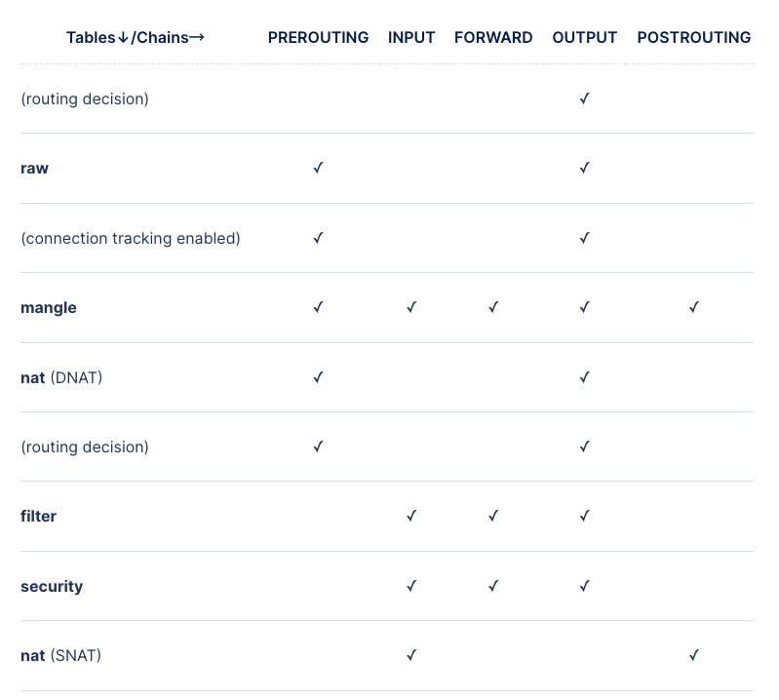Image resolution: width=779 pixels, height=700 pixels.
Task: Click the security table row label
Action: [x=52, y=587]
